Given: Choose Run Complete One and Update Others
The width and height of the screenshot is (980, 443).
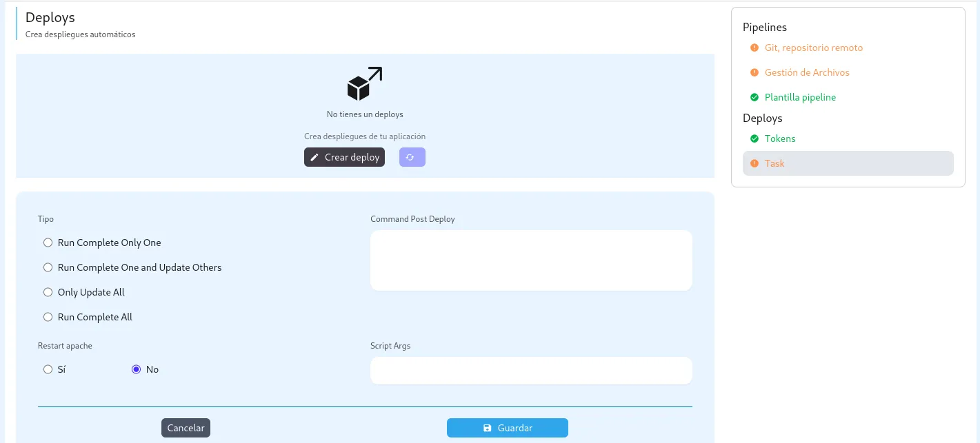Looking at the screenshot, I should [x=48, y=267].
